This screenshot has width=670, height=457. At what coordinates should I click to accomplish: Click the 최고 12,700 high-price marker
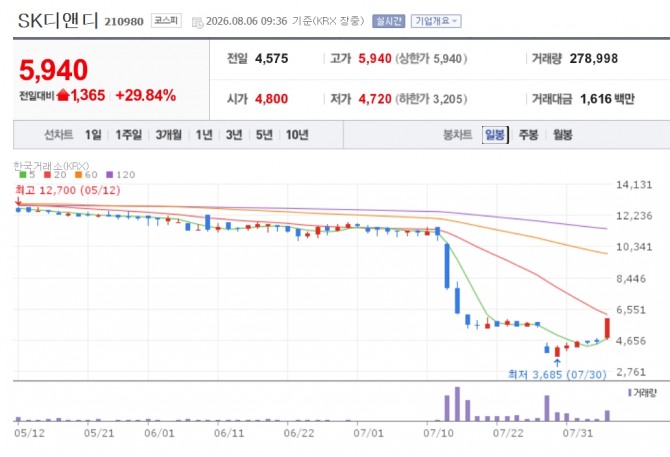(x=68, y=190)
